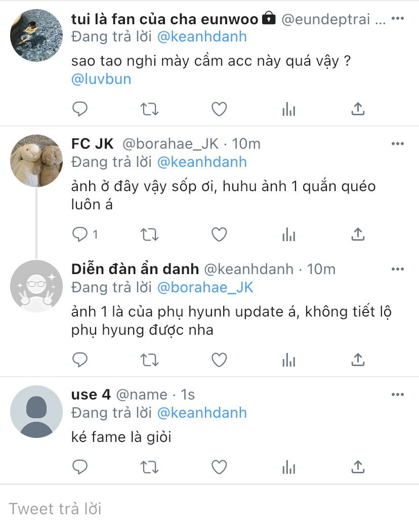Open @keanhdanh link in use 4's reply
Image resolution: width=419 pixels, height=532 pixels.
pos(202,413)
